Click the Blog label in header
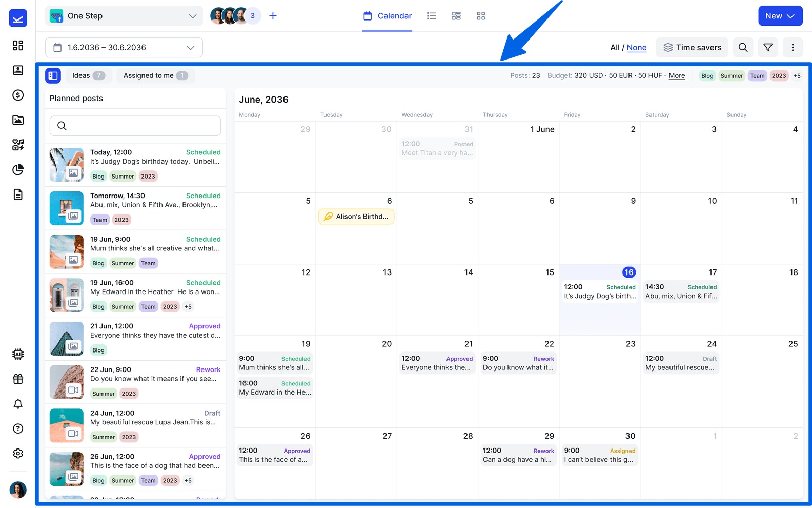 707,76
